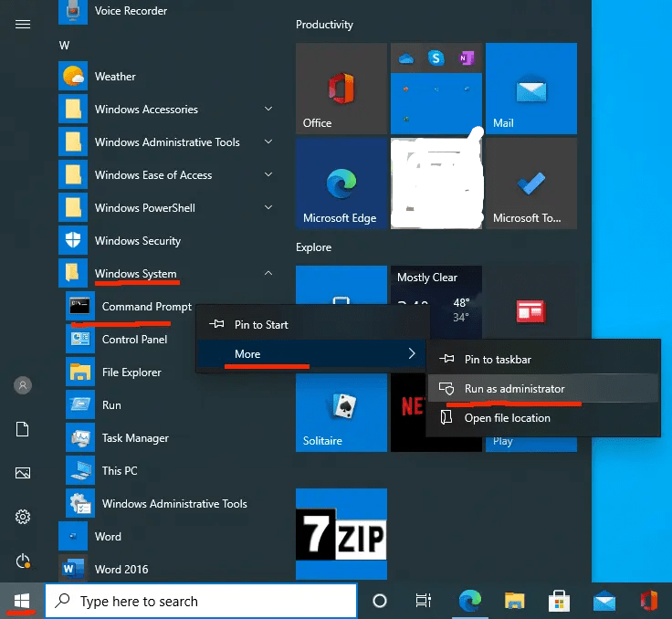
Task: Open the Power options icon
Action: [23, 561]
